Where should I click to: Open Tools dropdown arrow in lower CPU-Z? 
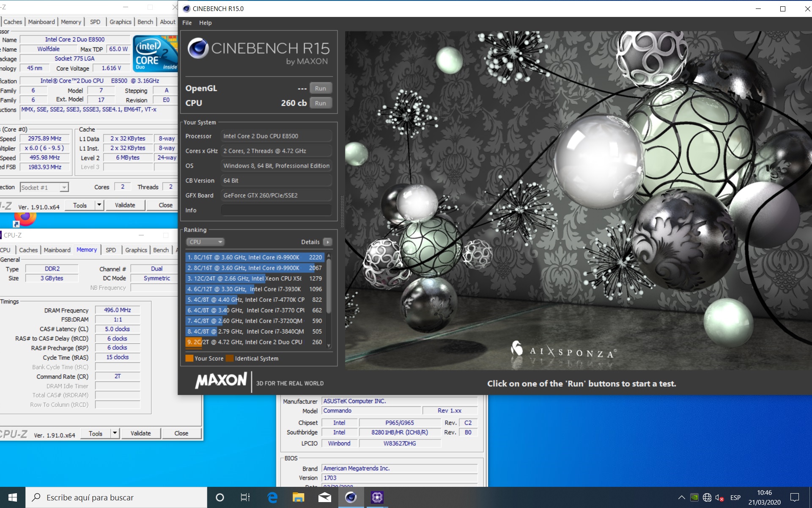115,433
